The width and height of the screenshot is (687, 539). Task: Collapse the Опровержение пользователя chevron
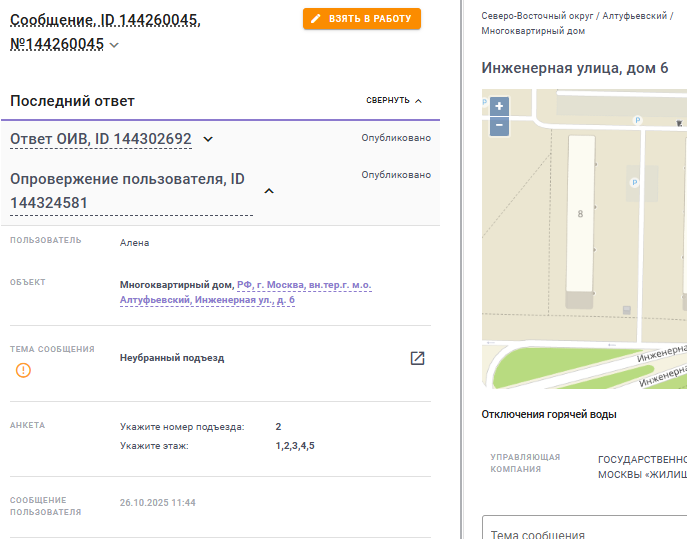[269, 191]
